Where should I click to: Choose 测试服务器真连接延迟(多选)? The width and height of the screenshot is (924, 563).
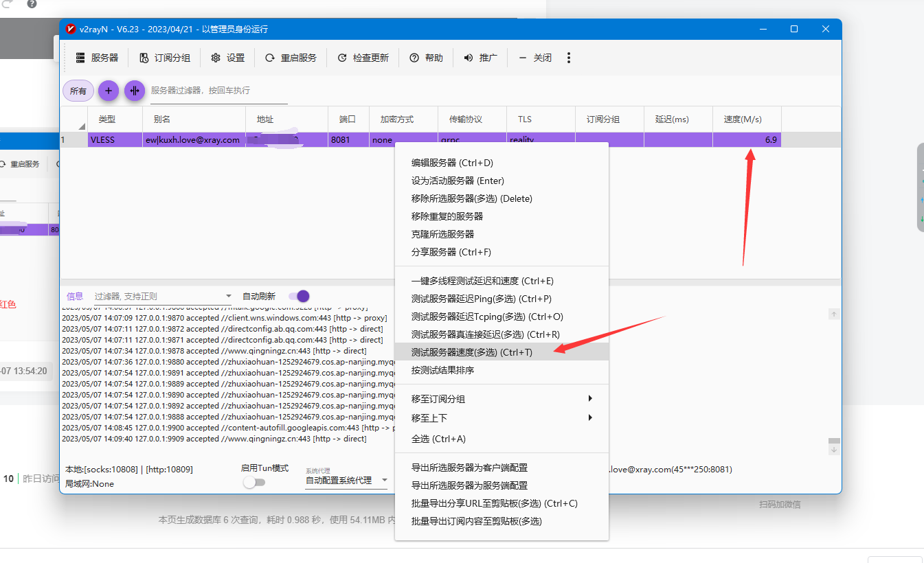click(502, 334)
